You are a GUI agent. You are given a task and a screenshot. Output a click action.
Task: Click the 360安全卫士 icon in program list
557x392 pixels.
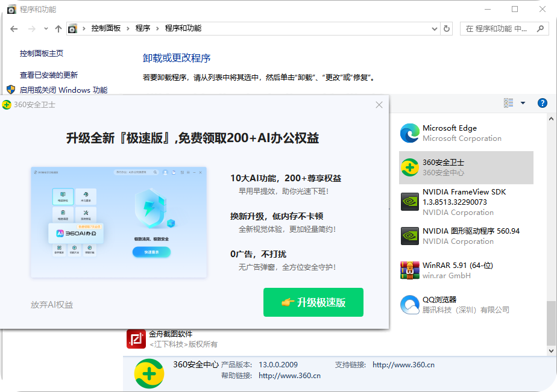(x=409, y=167)
